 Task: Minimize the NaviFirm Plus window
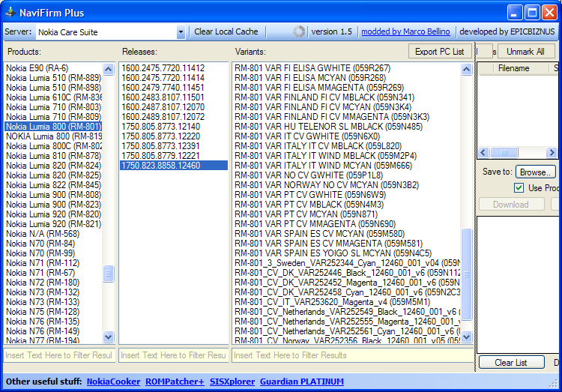click(x=515, y=13)
